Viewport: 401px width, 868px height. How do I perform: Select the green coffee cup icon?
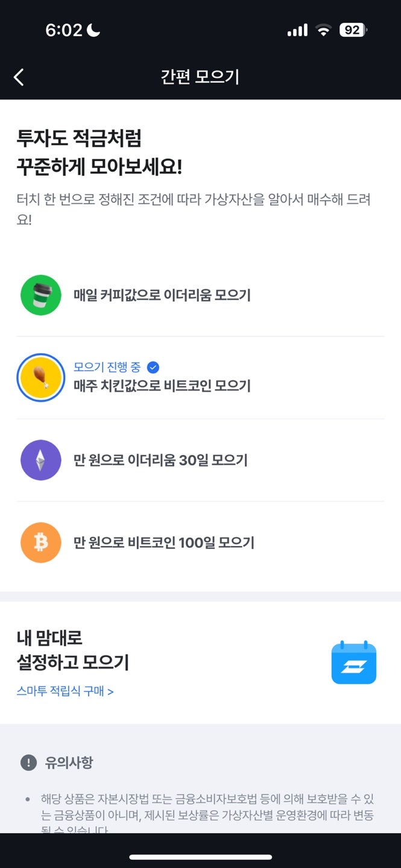[40, 295]
